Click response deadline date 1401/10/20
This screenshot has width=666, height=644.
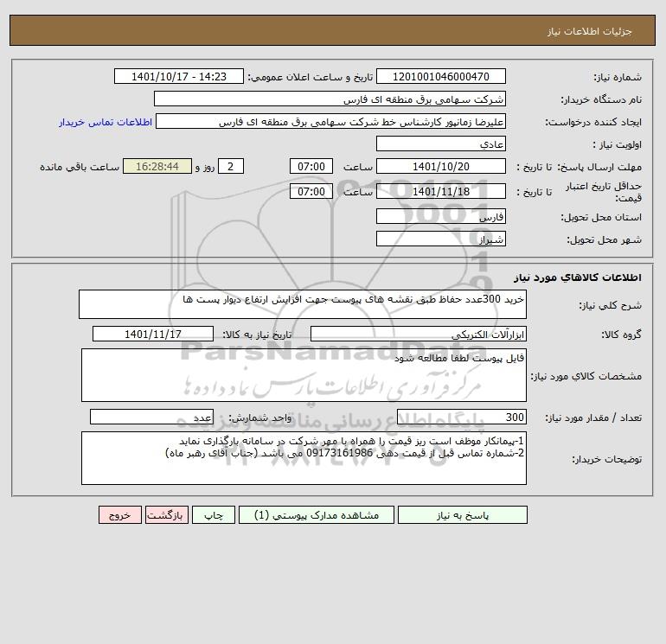[x=441, y=167]
